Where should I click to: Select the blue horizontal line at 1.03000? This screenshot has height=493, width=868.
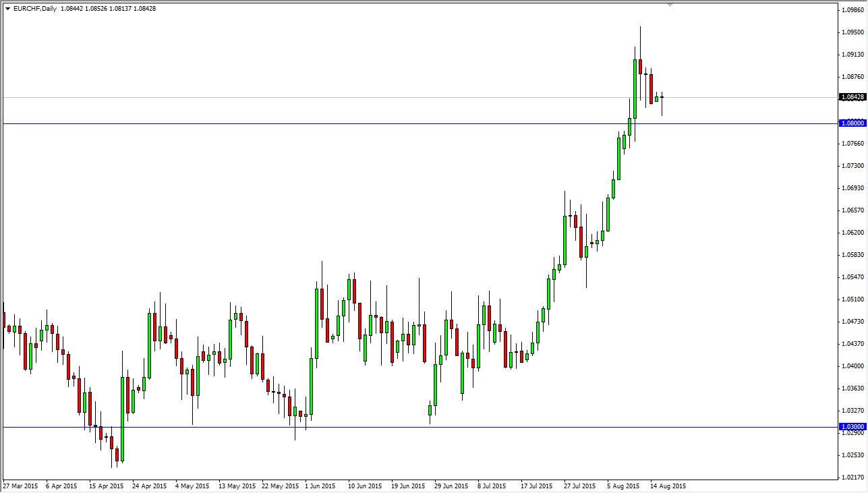419,427
